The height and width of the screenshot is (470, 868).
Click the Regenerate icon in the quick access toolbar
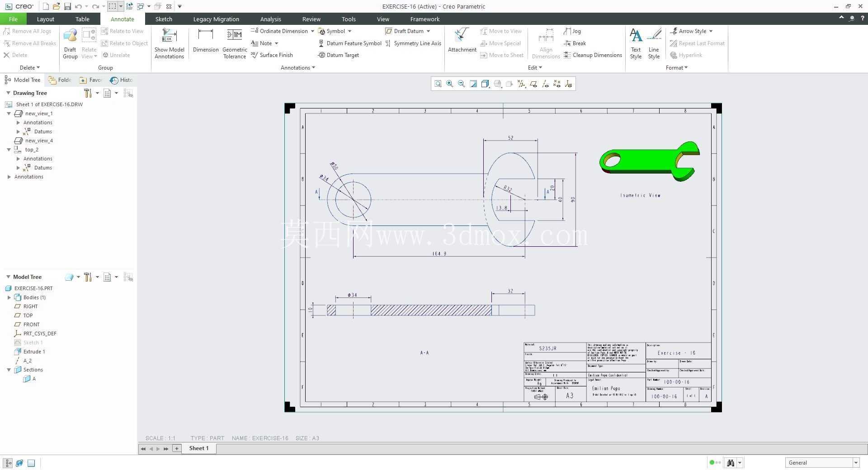pyautogui.click(x=130, y=6)
